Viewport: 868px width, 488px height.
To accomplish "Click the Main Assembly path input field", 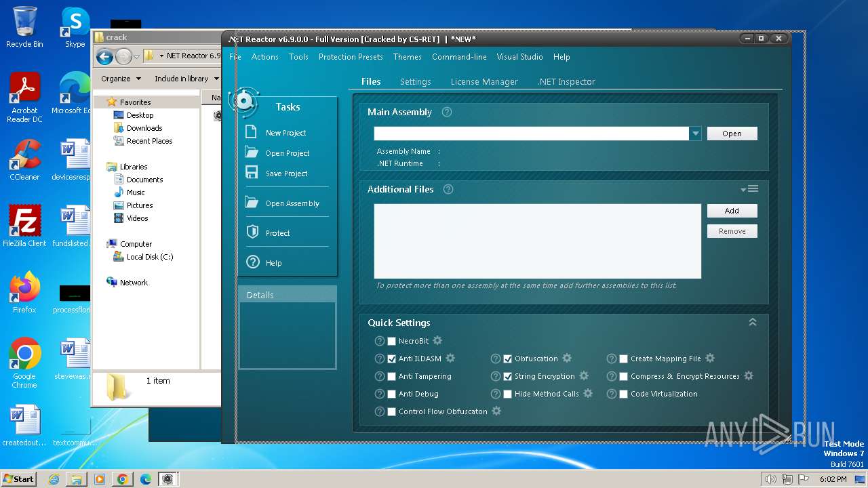I will (532, 134).
